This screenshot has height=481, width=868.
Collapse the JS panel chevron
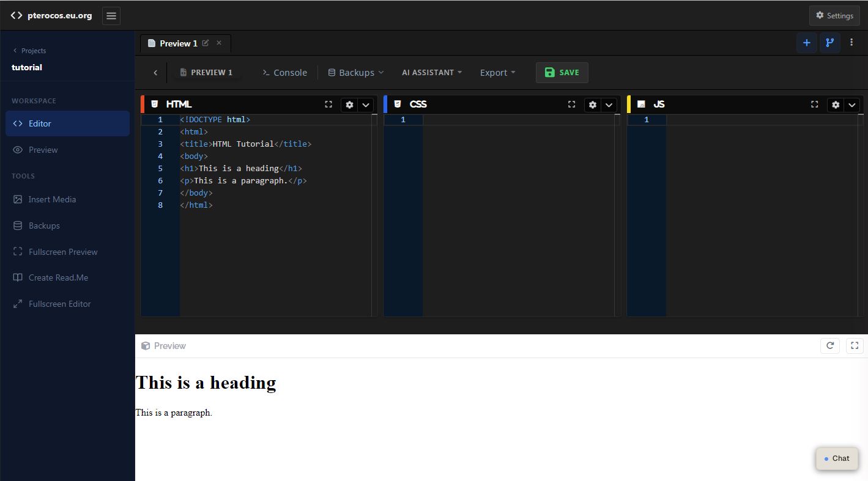pyautogui.click(x=852, y=105)
